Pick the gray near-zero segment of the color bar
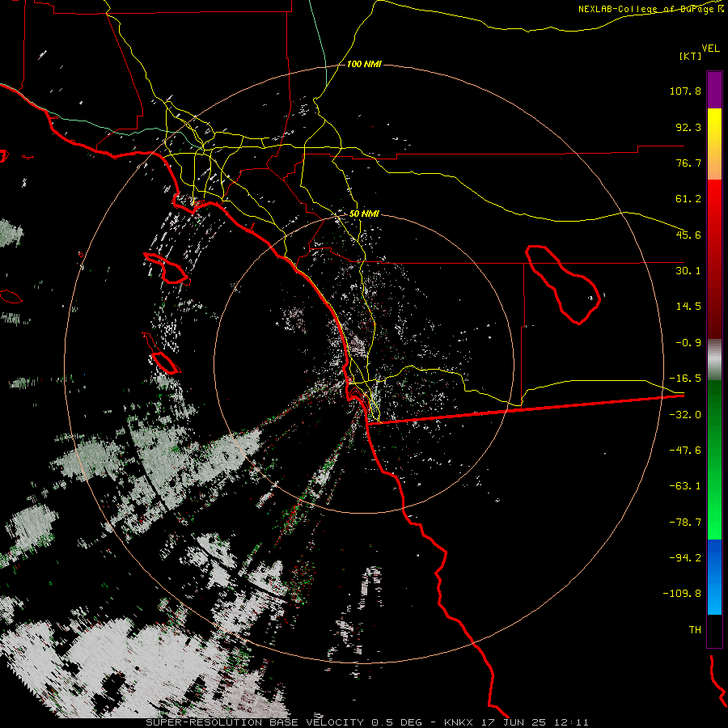This screenshot has height=728, width=728. tap(714, 360)
